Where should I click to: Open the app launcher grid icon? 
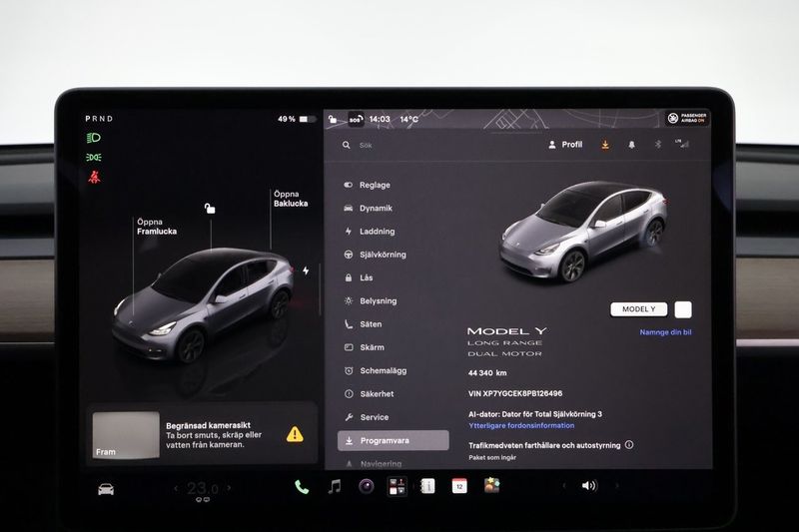click(397, 487)
